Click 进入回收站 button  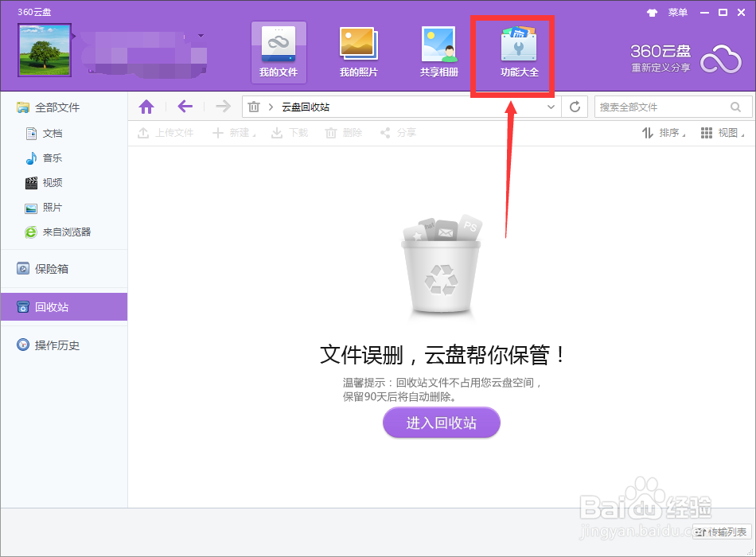pyautogui.click(x=441, y=423)
